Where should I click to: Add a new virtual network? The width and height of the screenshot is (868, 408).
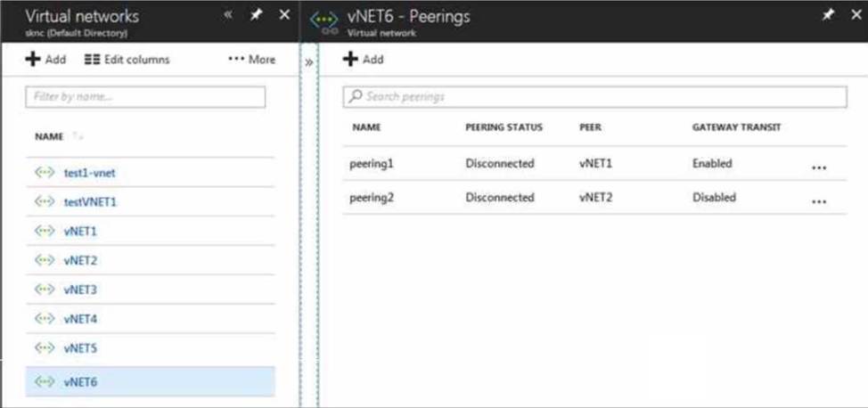click(45, 59)
